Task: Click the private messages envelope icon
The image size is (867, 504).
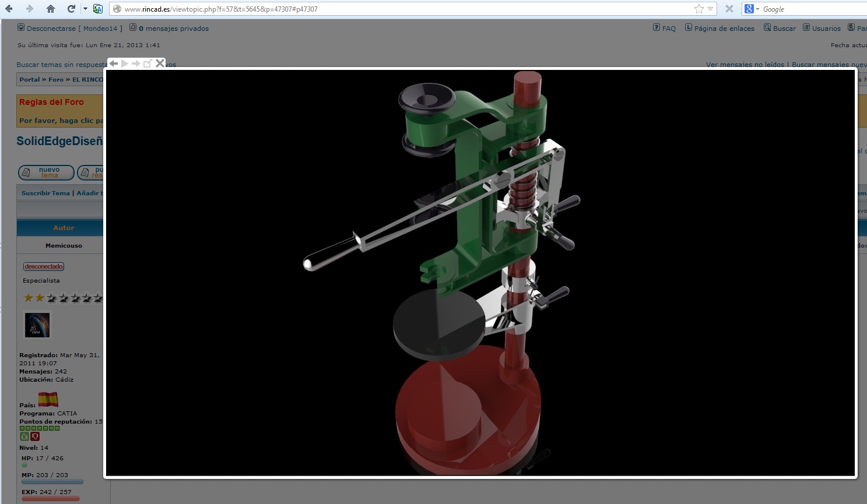Action: tap(133, 27)
